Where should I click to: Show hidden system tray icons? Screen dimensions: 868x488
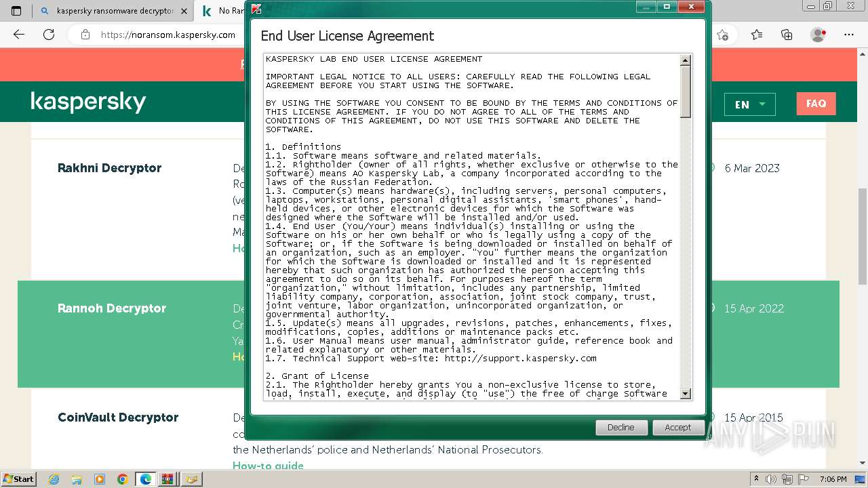coord(756,479)
